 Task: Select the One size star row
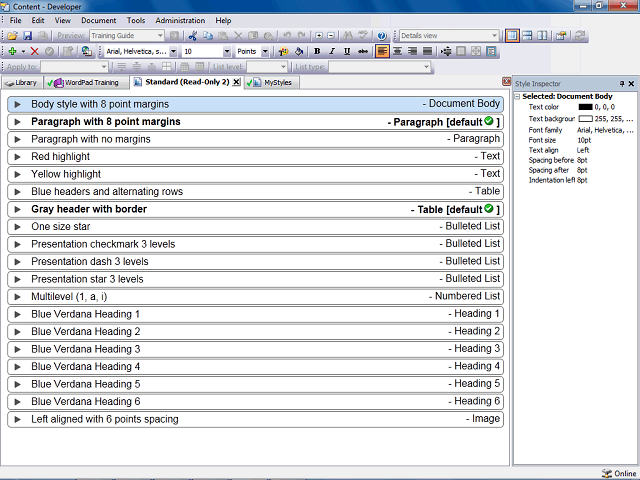256,227
